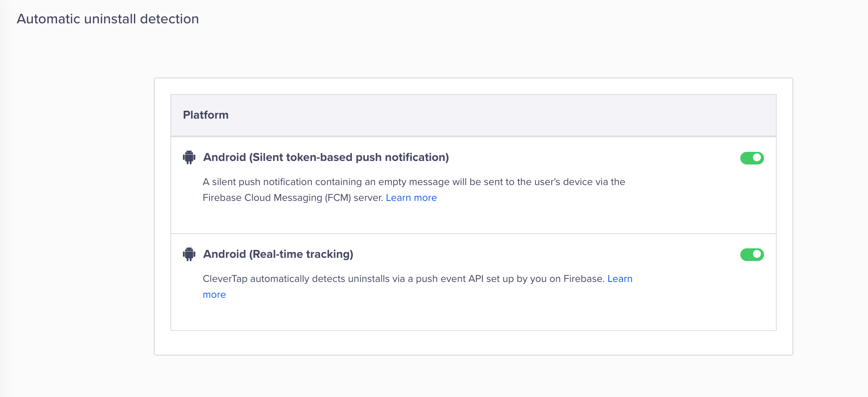This screenshot has height=397, width=868.
Task: Disable Silent token-based push notification toggle
Action: click(751, 158)
